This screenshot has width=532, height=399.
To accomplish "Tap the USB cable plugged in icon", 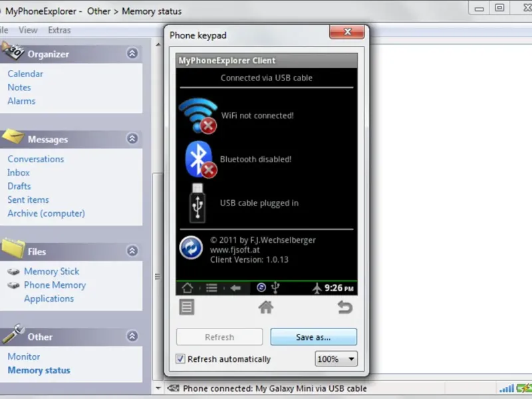I will [x=198, y=203].
